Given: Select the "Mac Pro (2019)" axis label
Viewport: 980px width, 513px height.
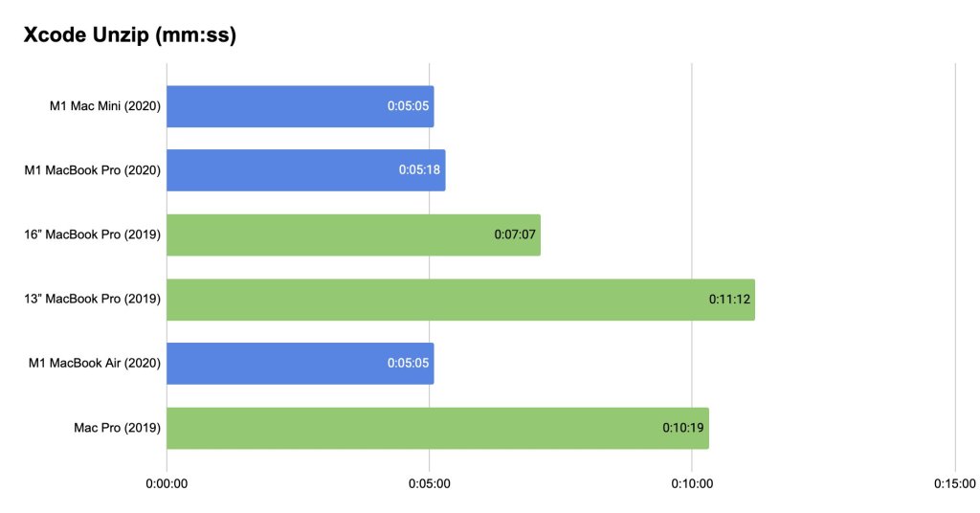Looking at the screenshot, I should (117, 428).
